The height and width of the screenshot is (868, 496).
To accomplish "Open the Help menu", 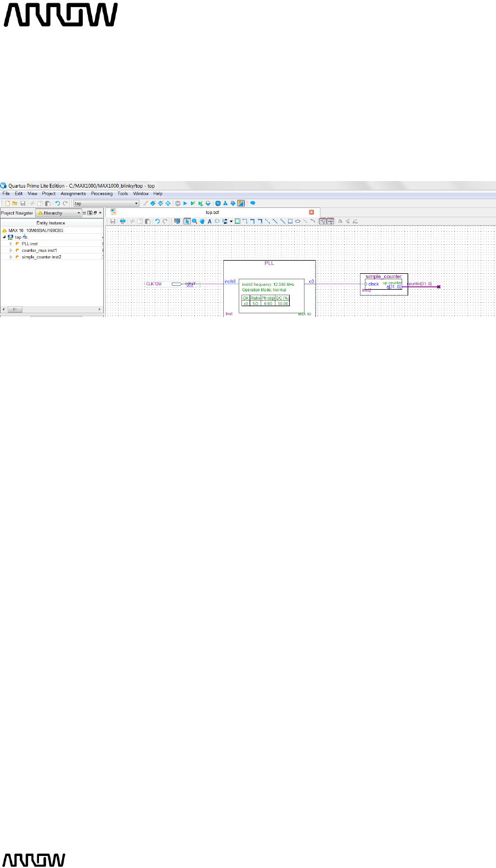I will (x=157, y=194).
